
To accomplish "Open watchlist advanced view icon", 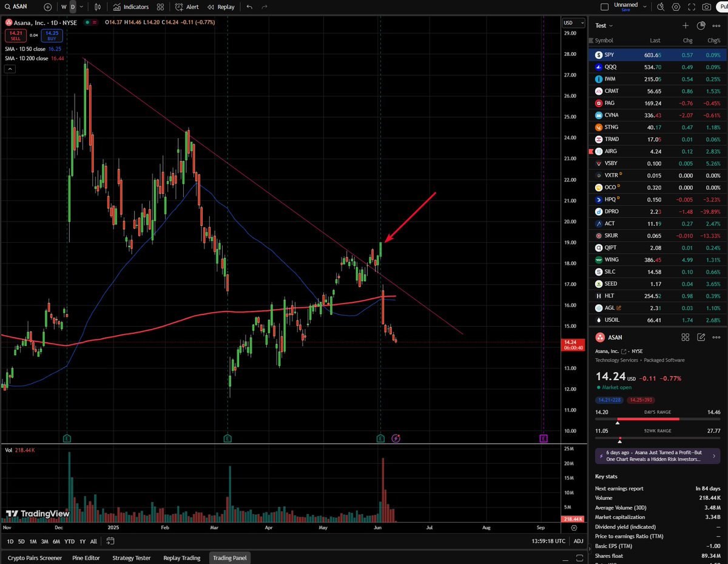I will 701,25.
